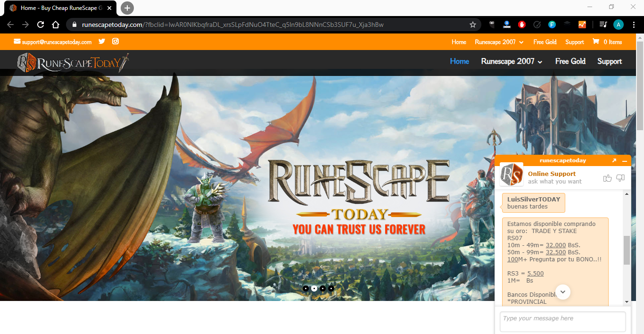644x334 pixels.
Task: Open the Chrome three-dot menu
Action: coord(634,25)
